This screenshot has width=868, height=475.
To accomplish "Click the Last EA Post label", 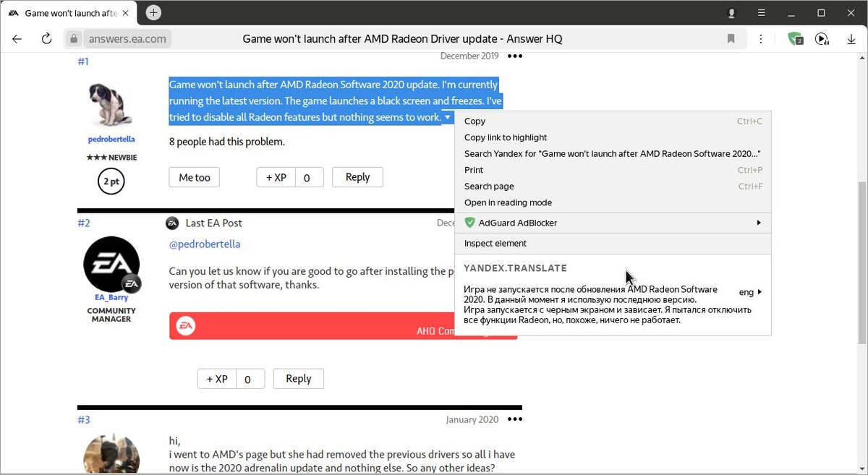I will [214, 223].
